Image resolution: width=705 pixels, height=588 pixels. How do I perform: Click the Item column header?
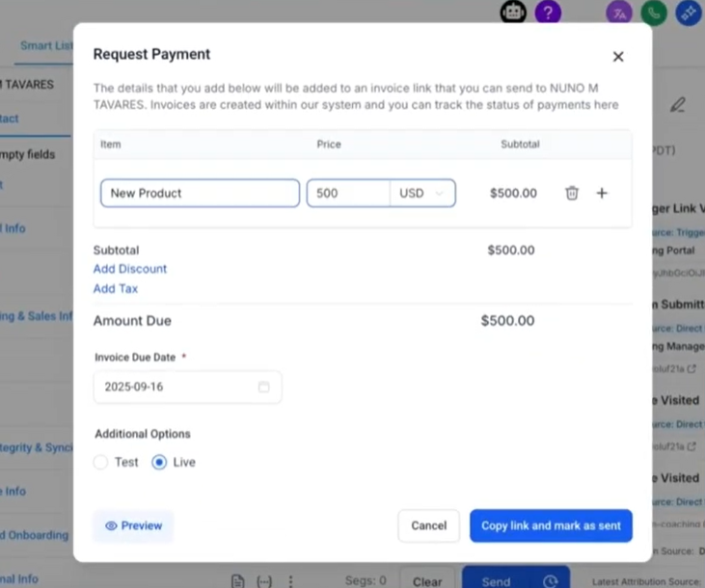111,145
